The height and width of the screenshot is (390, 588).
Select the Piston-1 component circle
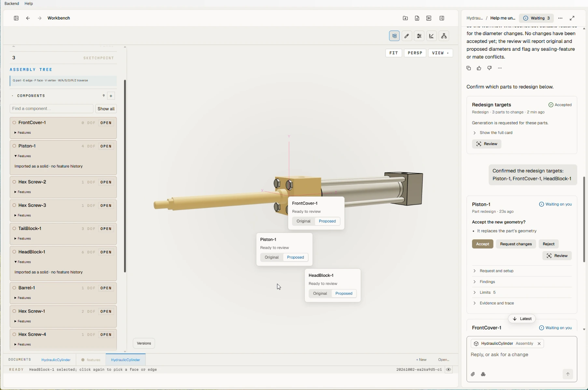[14, 146]
